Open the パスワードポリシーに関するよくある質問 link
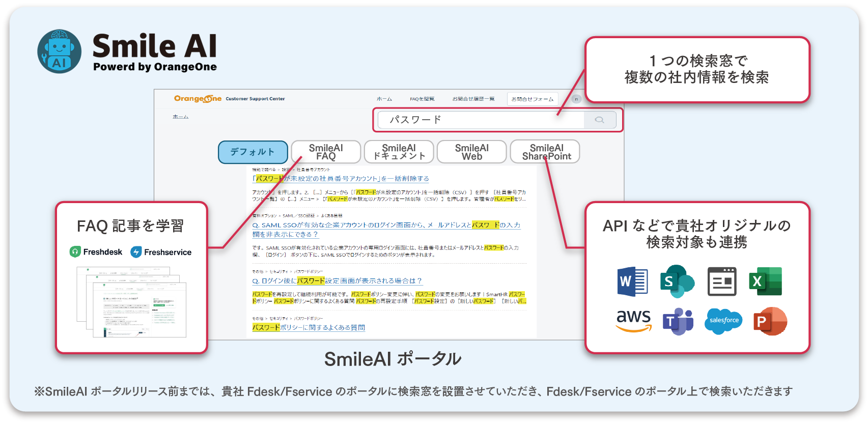Screen dimensions: 868x423 click(x=309, y=327)
